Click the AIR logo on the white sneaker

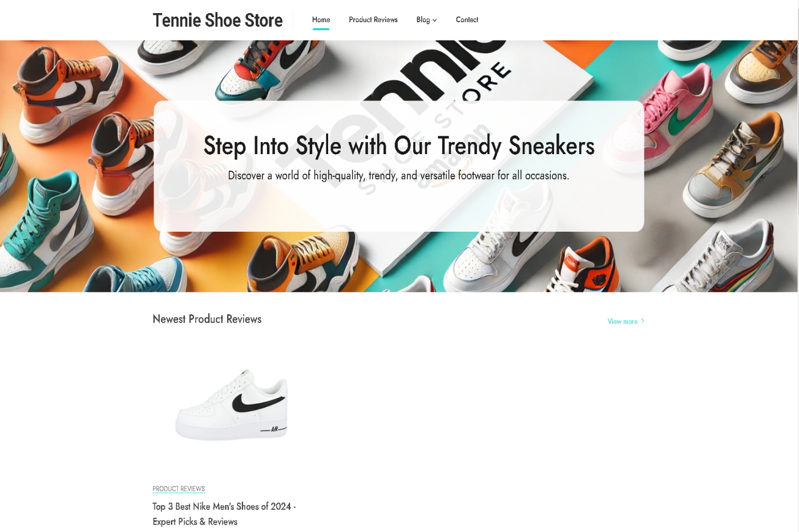tap(273, 429)
